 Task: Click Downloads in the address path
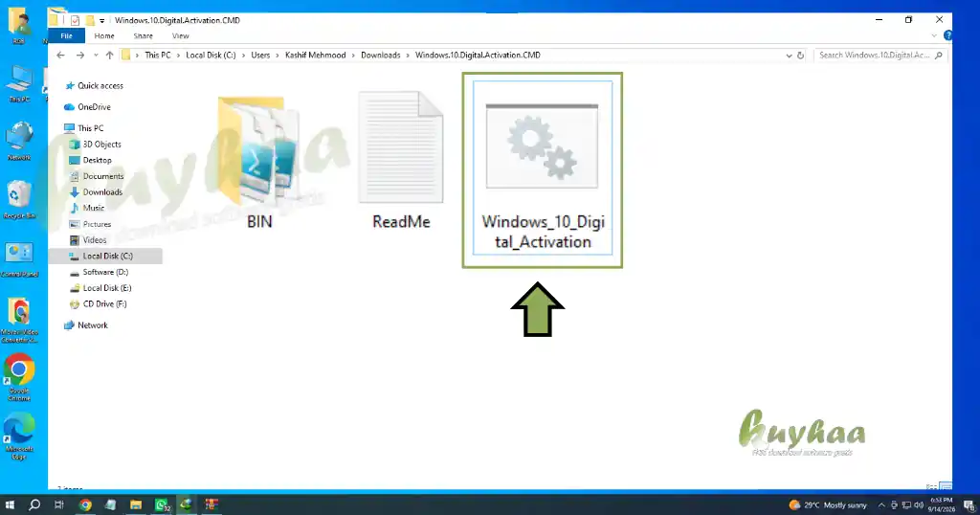click(381, 55)
